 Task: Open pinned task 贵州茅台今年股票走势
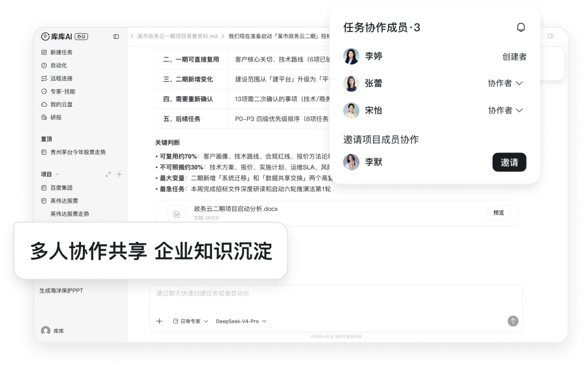point(78,152)
